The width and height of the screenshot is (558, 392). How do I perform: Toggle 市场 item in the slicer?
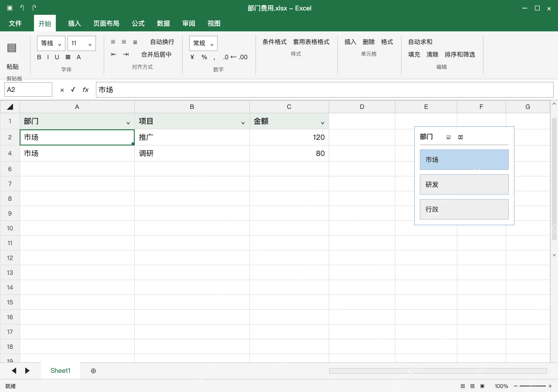click(464, 159)
